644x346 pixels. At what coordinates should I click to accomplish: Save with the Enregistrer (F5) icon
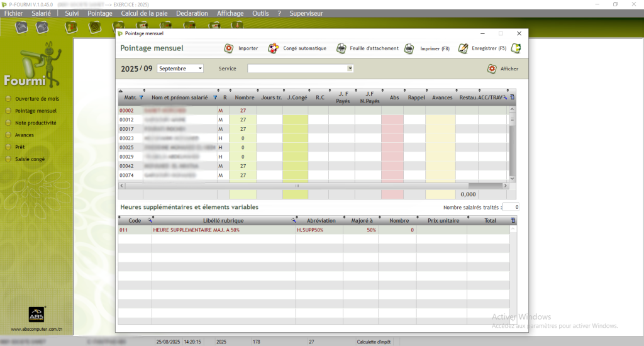[x=464, y=48]
